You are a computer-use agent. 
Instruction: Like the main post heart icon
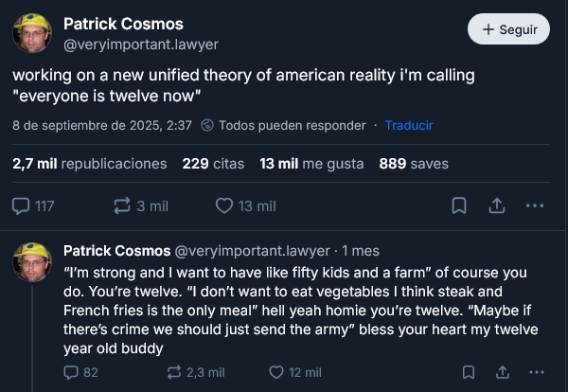225,205
